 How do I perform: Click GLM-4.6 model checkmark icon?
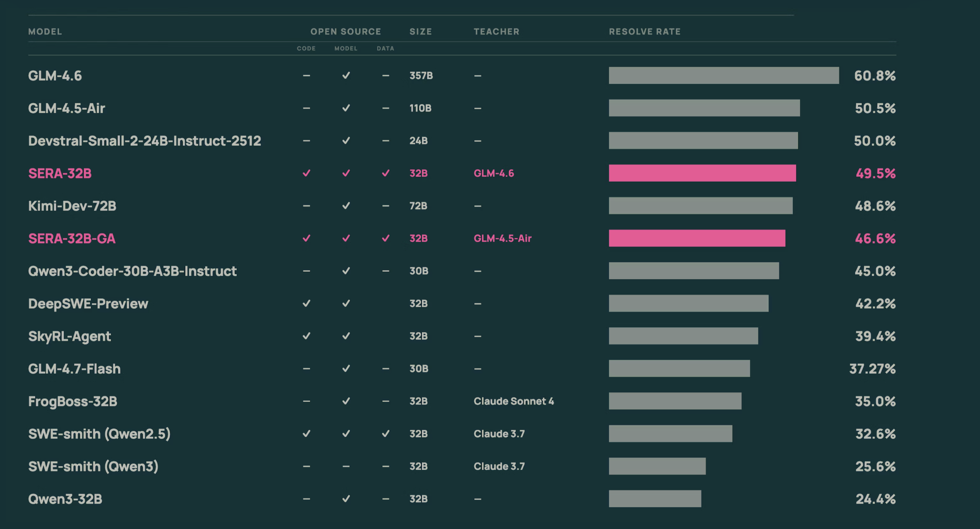pyautogui.click(x=346, y=75)
